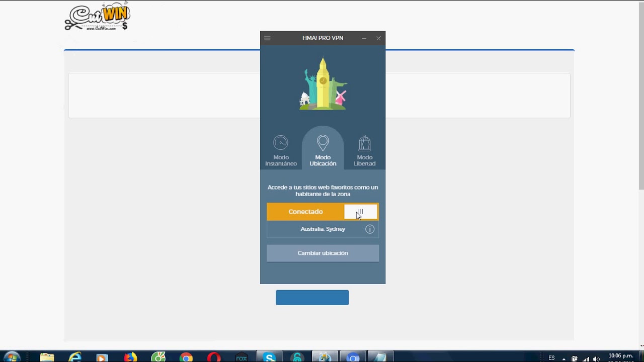Launch Firefox from the taskbar

coord(130,357)
